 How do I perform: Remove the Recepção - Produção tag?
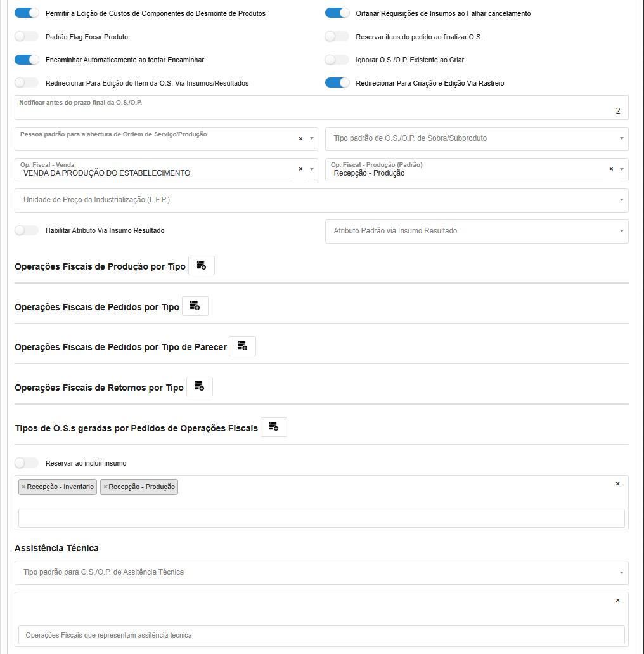click(105, 487)
